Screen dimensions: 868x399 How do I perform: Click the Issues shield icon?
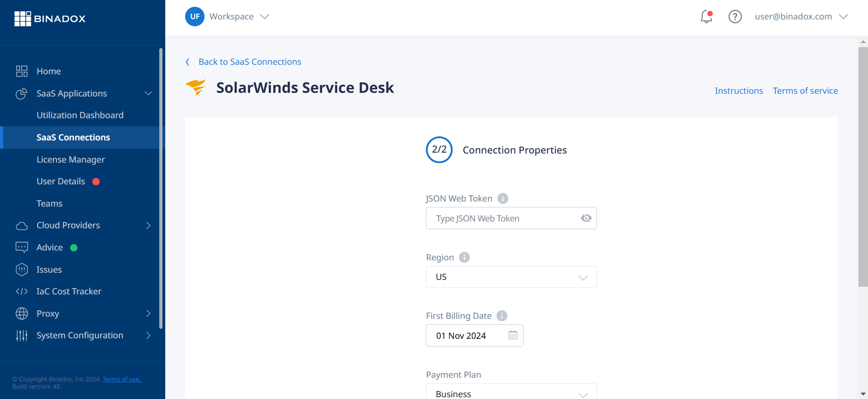(22, 269)
